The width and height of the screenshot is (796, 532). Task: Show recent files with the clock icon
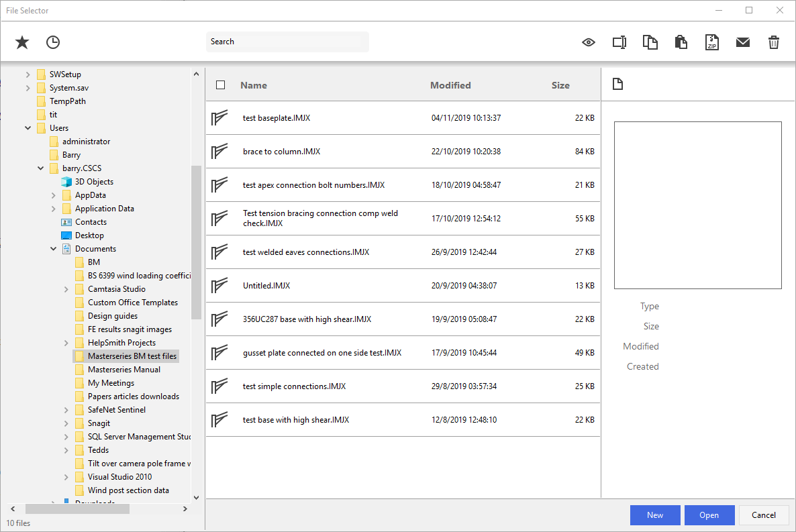(x=52, y=42)
